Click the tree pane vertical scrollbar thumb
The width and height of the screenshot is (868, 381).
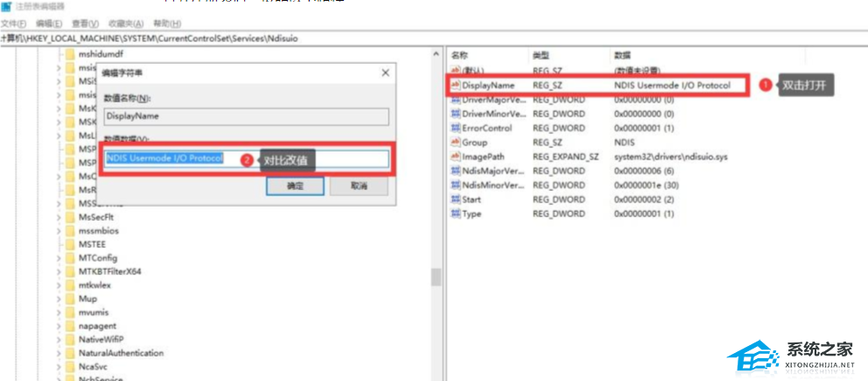437,277
